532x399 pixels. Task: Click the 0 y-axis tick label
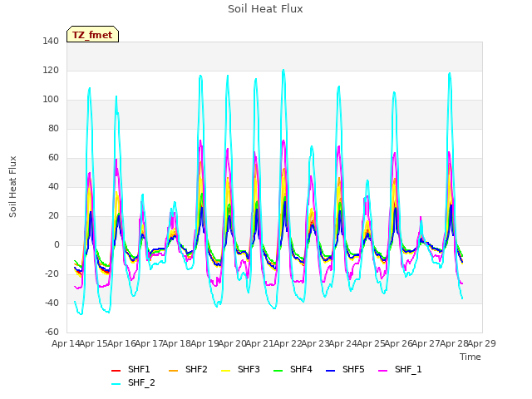57,245
